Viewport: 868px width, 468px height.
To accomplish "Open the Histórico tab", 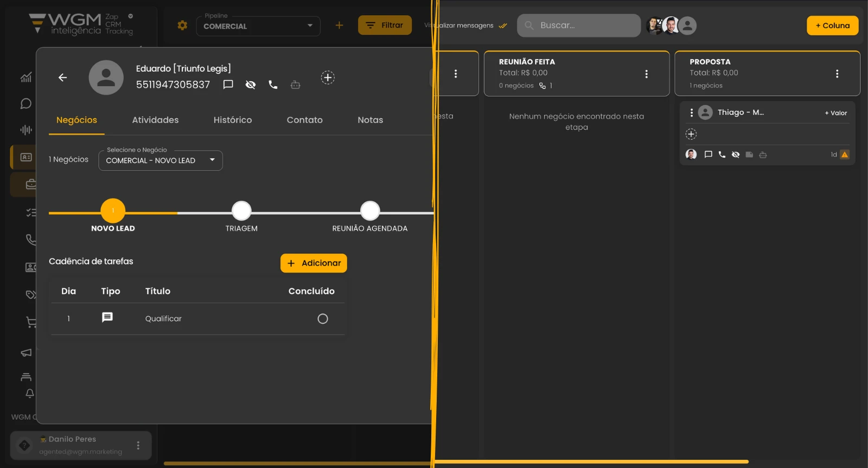I will [x=232, y=120].
